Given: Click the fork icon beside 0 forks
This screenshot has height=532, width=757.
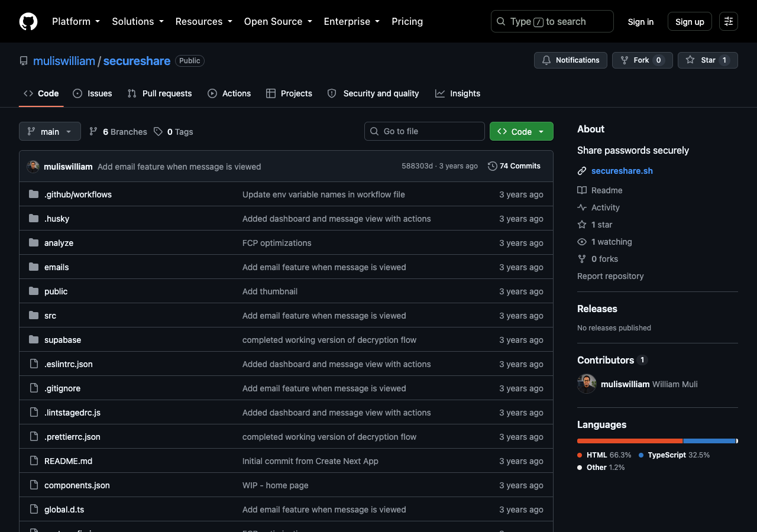Looking at the screenshot, I should click(582, 259).
